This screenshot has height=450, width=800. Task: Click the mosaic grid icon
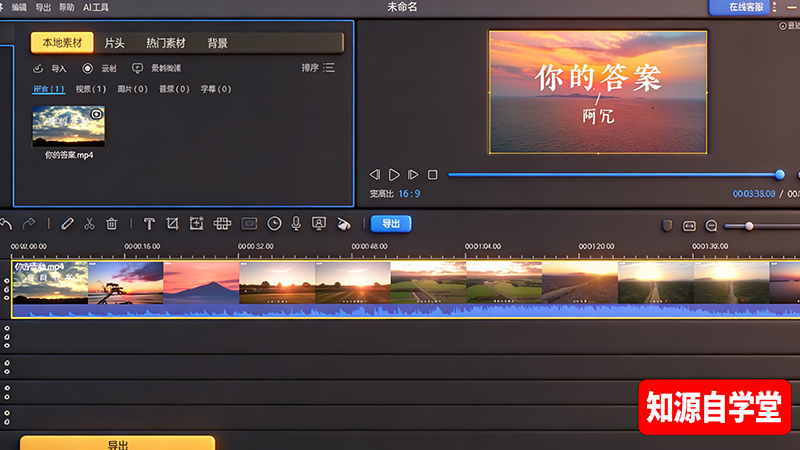click(222, 223)
